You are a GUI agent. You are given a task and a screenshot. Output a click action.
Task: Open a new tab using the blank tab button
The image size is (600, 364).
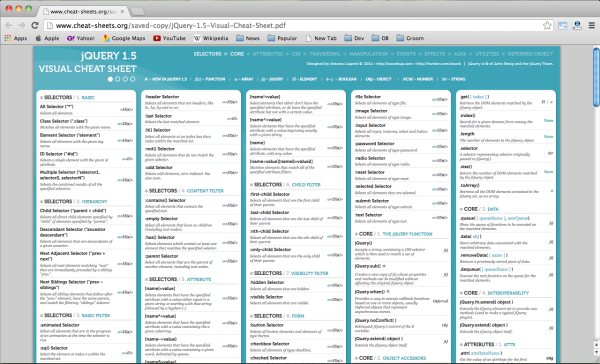click(x=138, y=12)
